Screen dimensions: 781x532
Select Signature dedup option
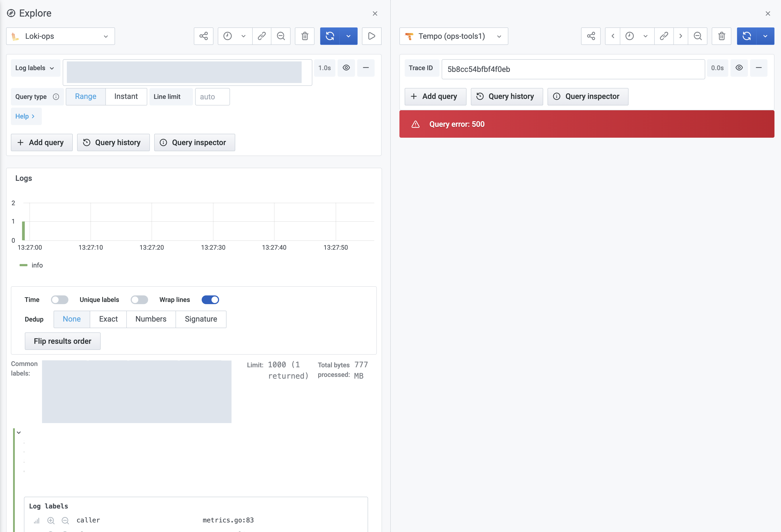(x=201, y=319)
